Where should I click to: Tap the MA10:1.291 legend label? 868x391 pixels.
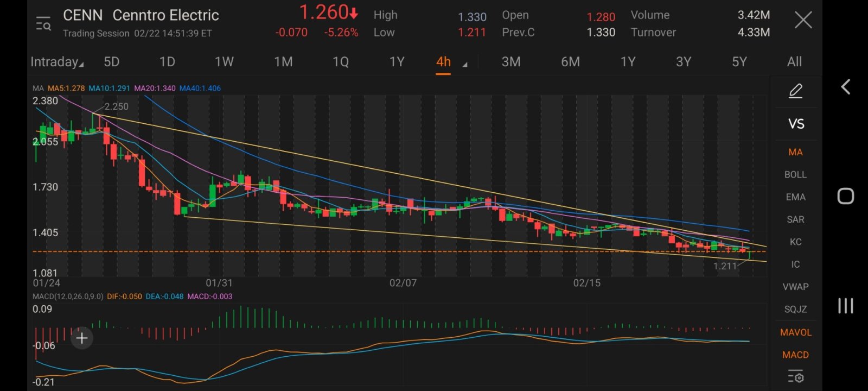tap(110, 88)
